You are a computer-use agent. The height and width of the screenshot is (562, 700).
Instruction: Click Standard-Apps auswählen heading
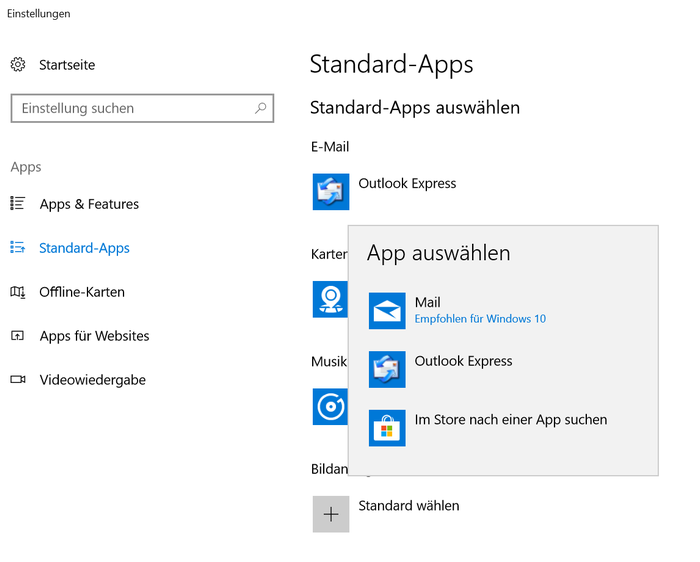click(x=415, y=108)
